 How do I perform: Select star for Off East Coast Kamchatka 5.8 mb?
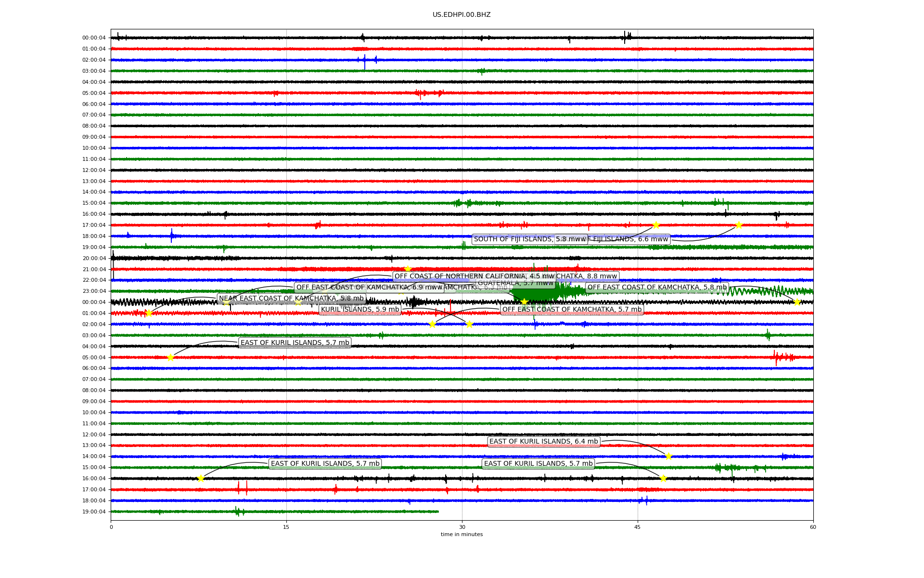click(796, 302)
